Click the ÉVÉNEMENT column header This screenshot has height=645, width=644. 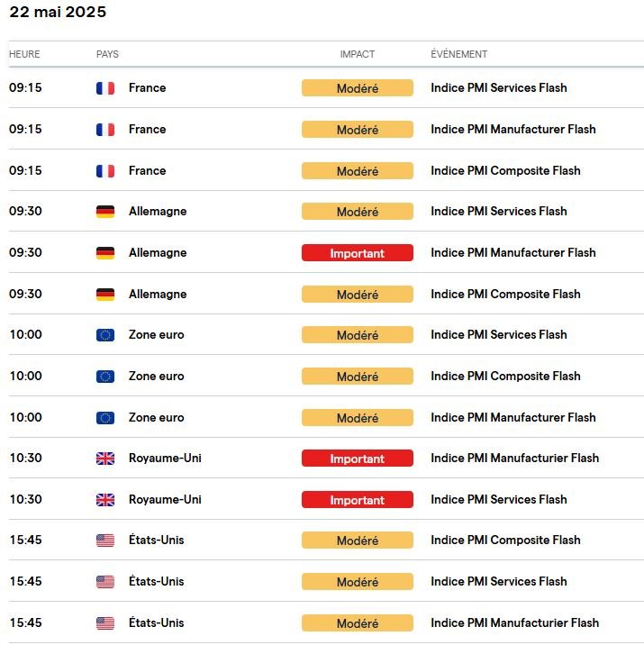pos(458,54)
